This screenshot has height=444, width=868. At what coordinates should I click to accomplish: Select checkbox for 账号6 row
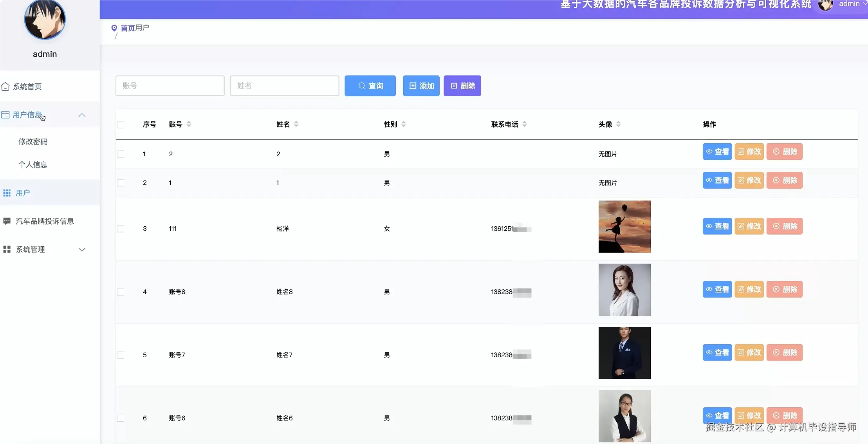pyautogui.click(x=121, y=418)
